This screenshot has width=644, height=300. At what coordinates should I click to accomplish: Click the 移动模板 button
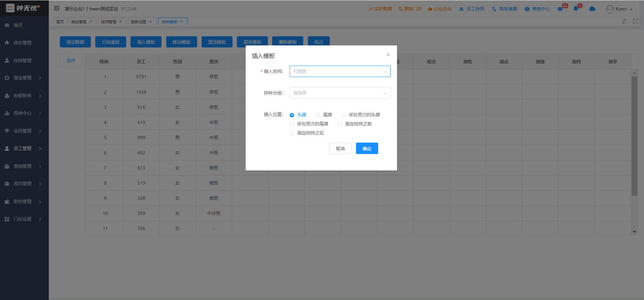[182, 42]
